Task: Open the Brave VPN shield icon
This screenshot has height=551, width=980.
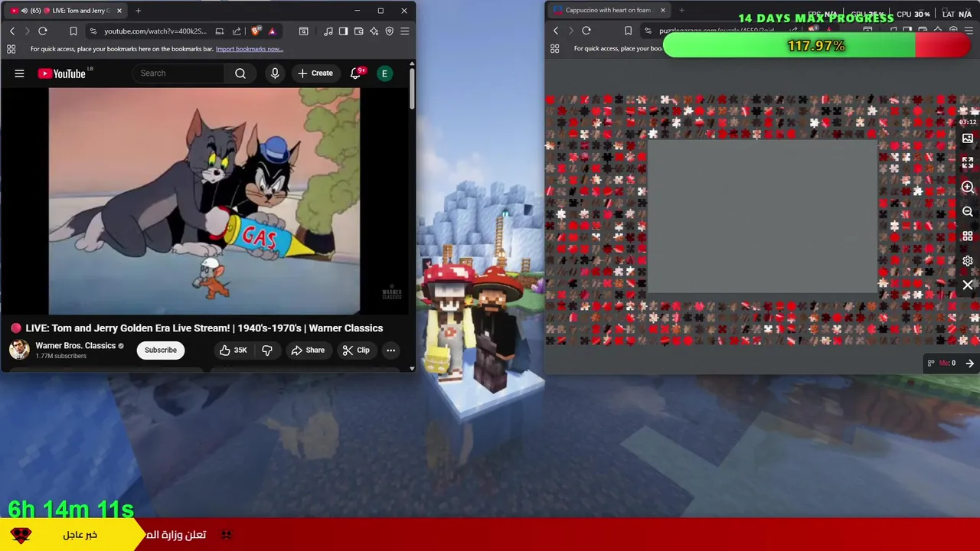Action: (389, 31)
